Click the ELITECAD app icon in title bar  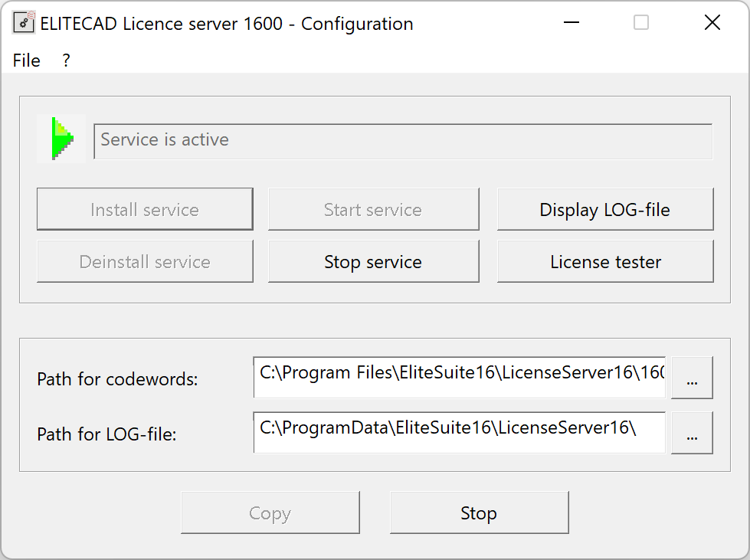click(x=24, y=23)
